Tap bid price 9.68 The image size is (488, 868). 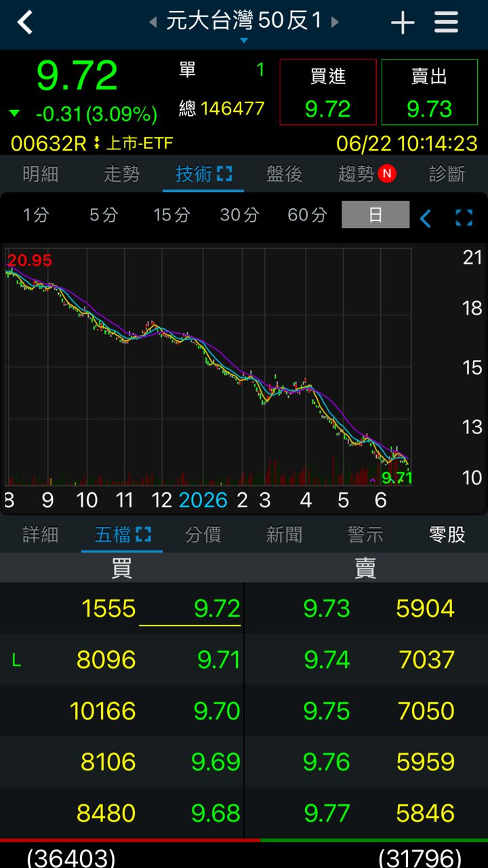[x=216, y=813]
